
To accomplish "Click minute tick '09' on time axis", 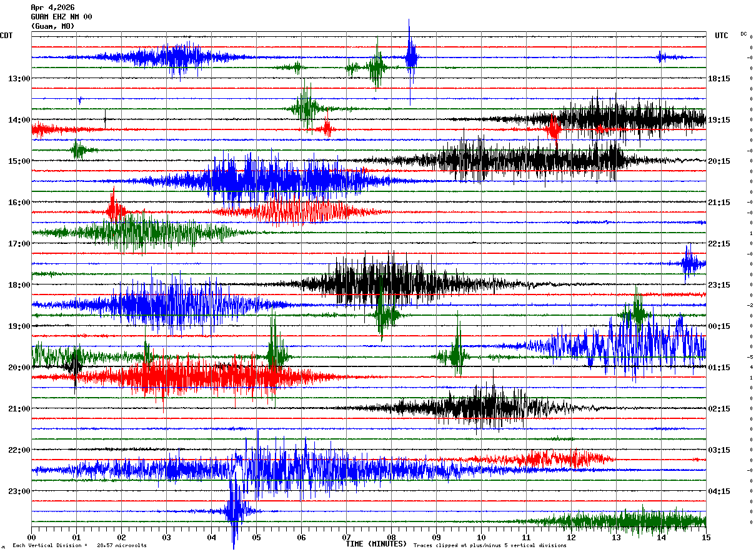I will (436, 537).
